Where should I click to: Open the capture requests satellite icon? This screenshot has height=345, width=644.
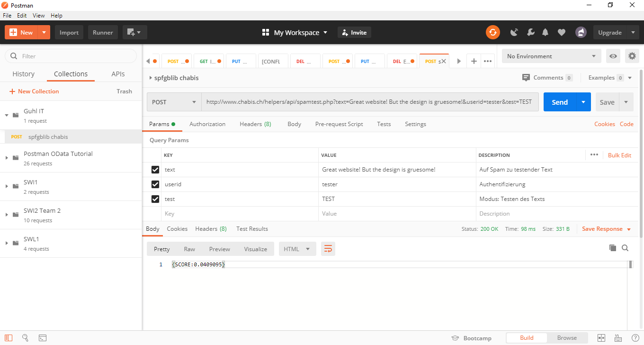(x=514, y=32)
